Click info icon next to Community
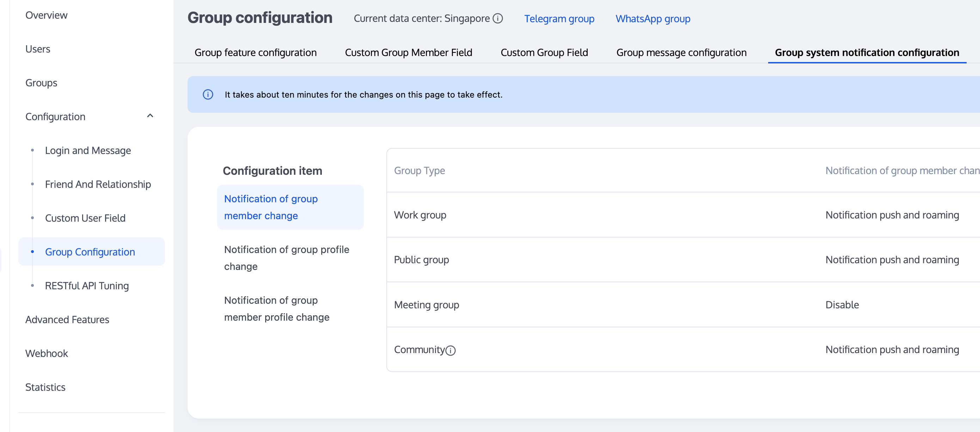 coord(451,350)
